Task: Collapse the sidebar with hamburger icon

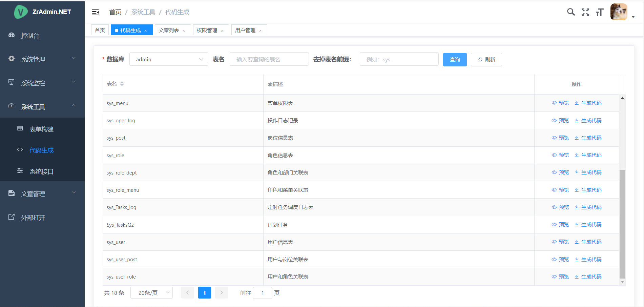Action: (x=96, y=13)
